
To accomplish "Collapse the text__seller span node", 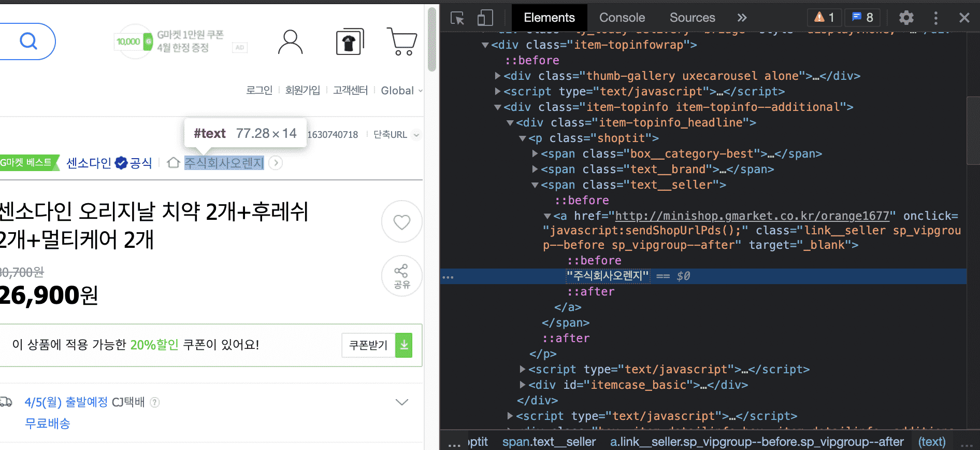I will (535, 185).
